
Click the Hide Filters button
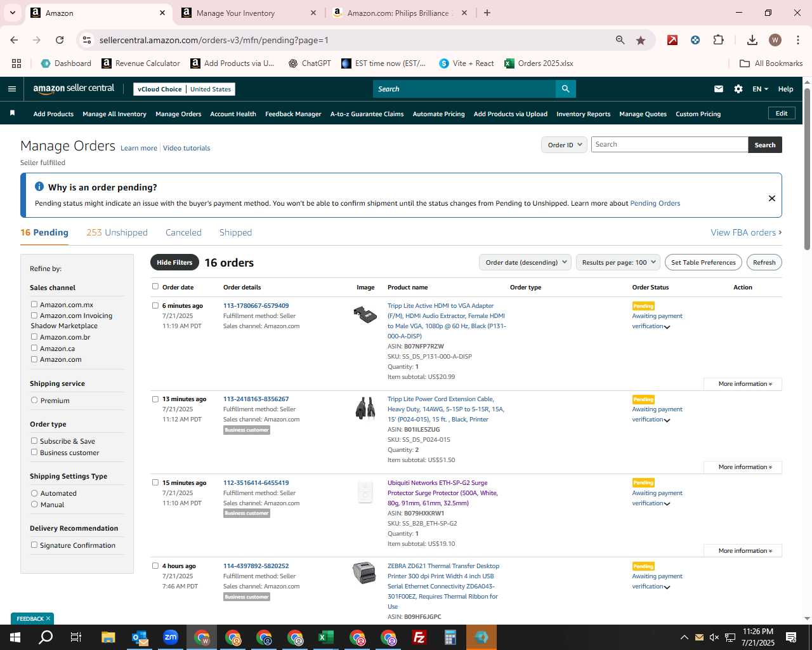(174, 262)
